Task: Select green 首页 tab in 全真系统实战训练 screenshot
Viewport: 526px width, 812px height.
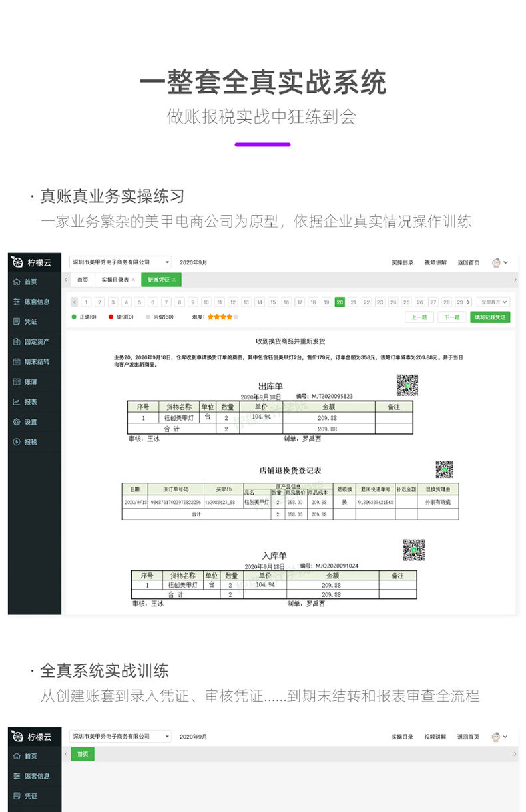Action: pos(83,754)
